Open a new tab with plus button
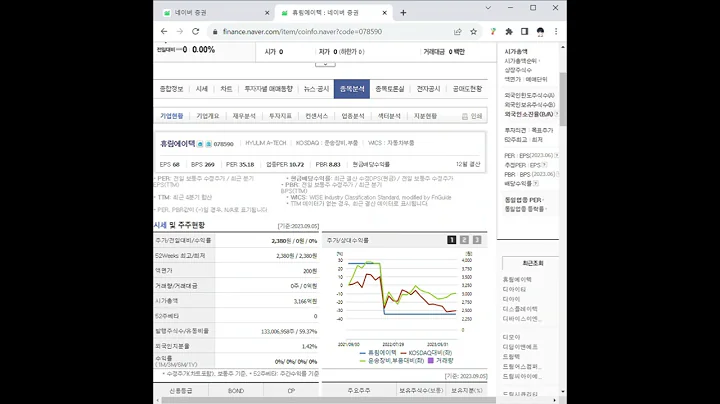 tap(403, 13)
